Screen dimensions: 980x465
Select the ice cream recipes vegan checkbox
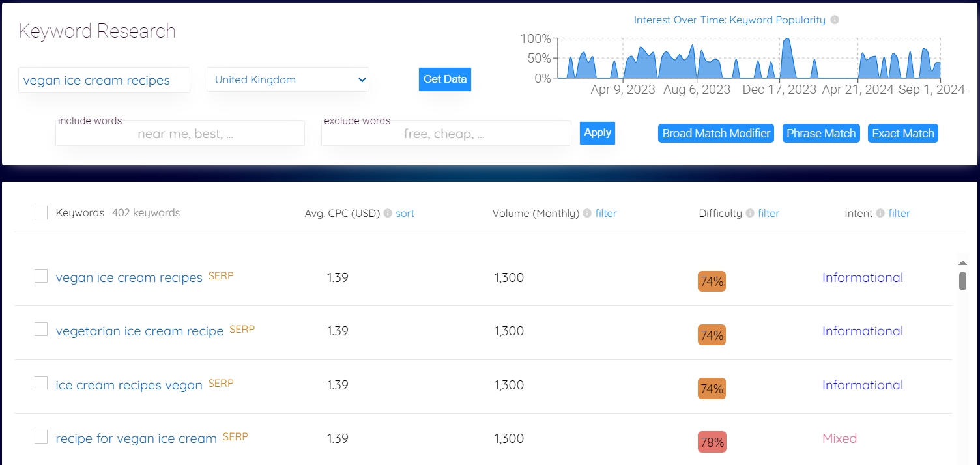41,384
